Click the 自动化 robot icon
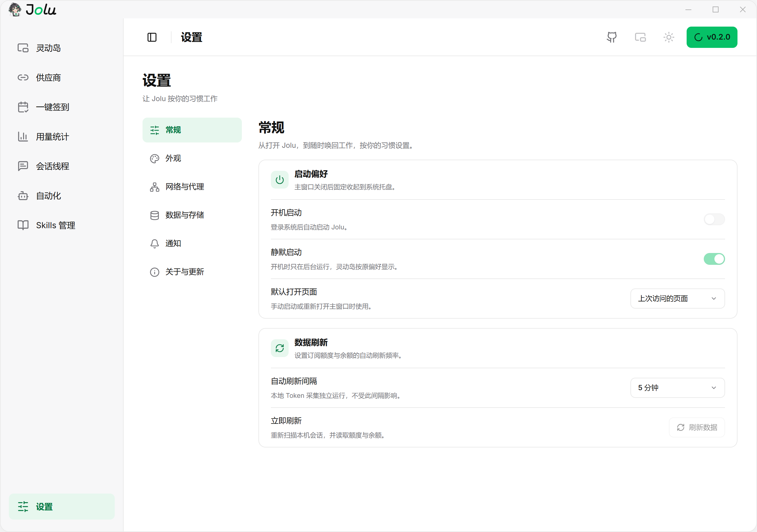 click(23, 196)
